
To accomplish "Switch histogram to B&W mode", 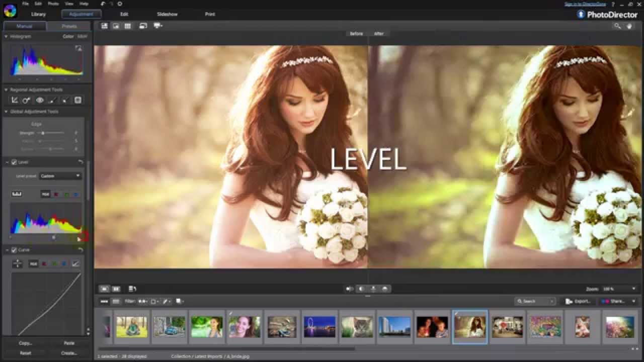I will coord(83,36).
